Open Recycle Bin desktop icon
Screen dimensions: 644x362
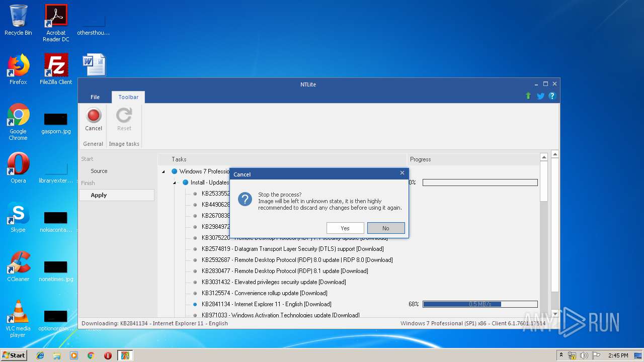(x=18, y=20)
